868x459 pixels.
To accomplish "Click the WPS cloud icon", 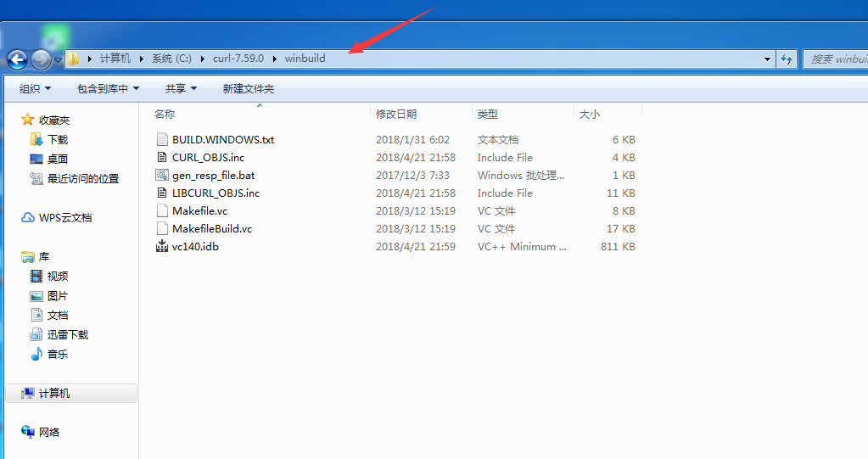I will 28,217.
